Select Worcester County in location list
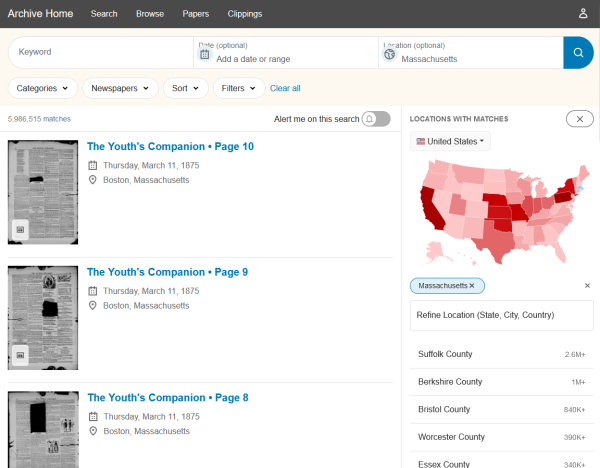 [502, 437]
